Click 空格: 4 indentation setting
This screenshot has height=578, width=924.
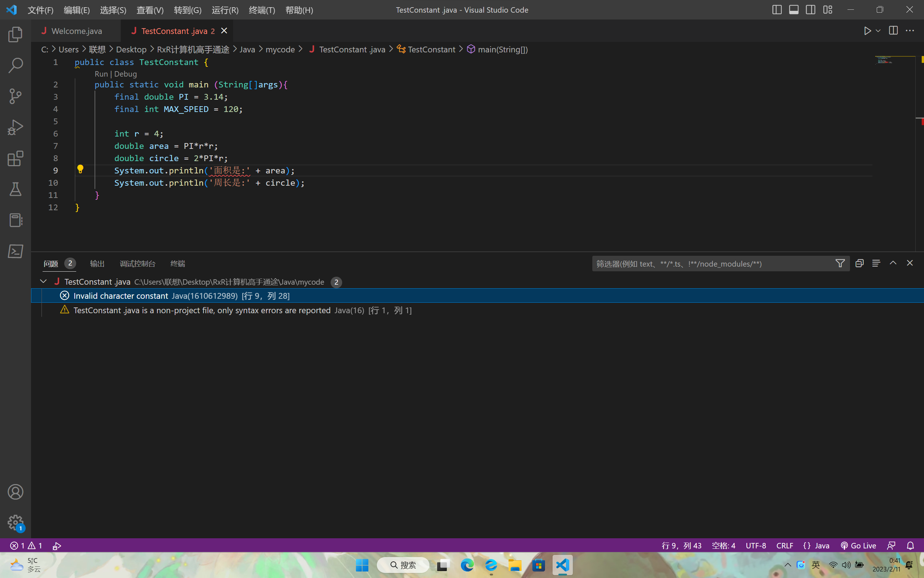(724, 545)
